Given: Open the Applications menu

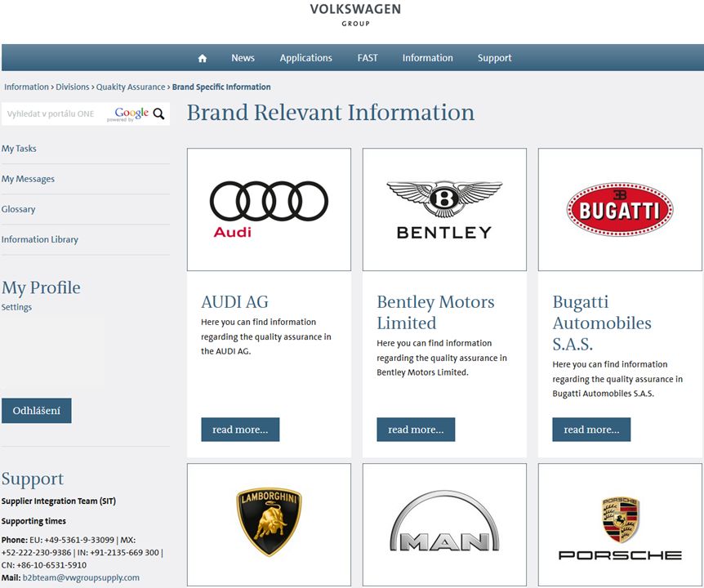Looking at the screenshot, I should pyautogui.click(x=305, y=58).
